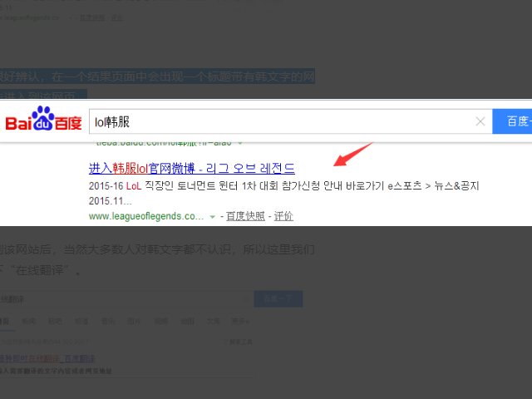
Task: Click the dimmed 在线翻译 search field
Action: 125,299
